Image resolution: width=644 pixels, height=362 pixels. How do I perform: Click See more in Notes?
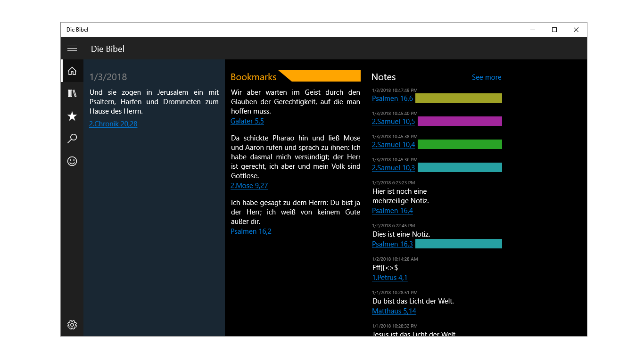tap(487, 77)
